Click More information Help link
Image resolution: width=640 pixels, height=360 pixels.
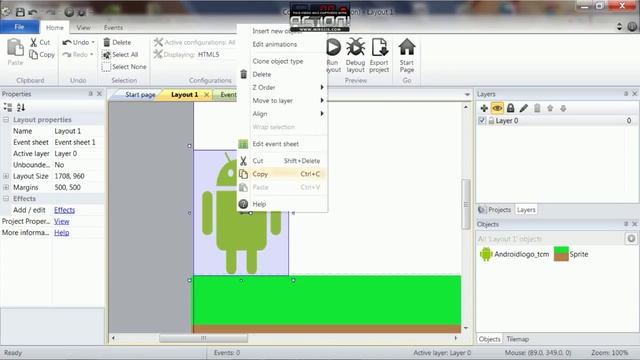pyautogui.click(x=62, y=233)
